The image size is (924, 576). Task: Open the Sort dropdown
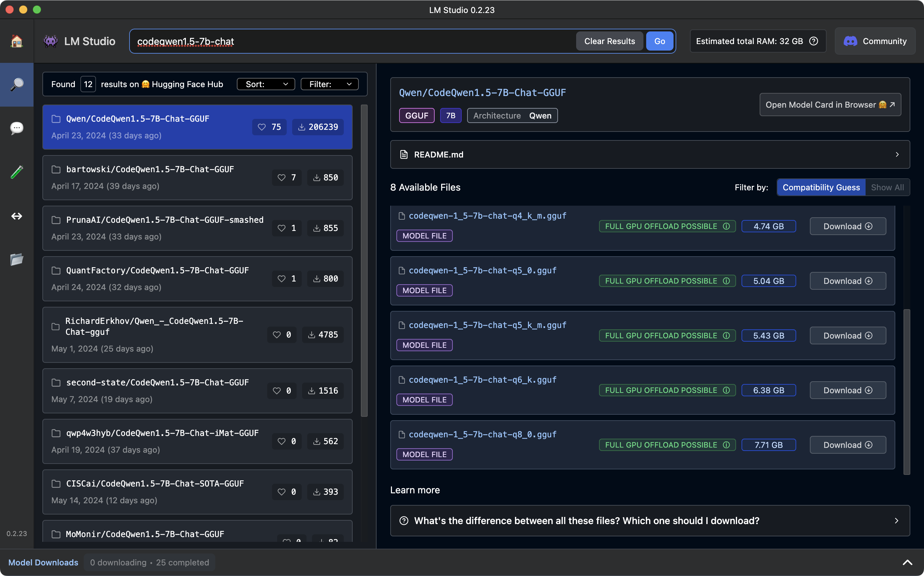tap(266, 84)
